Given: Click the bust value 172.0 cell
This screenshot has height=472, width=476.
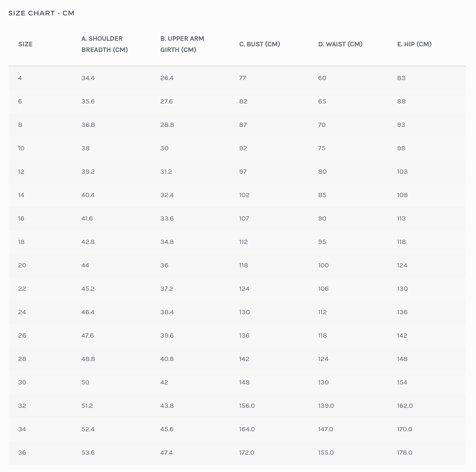Looking at the screenshot, I should (246, 452).
